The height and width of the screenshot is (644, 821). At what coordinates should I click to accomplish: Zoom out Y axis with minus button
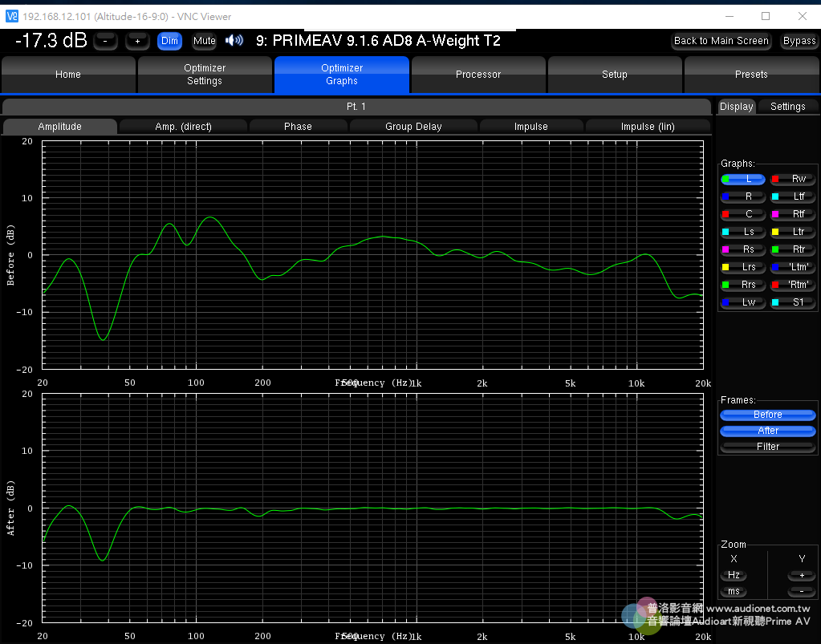tap(800, 591)
